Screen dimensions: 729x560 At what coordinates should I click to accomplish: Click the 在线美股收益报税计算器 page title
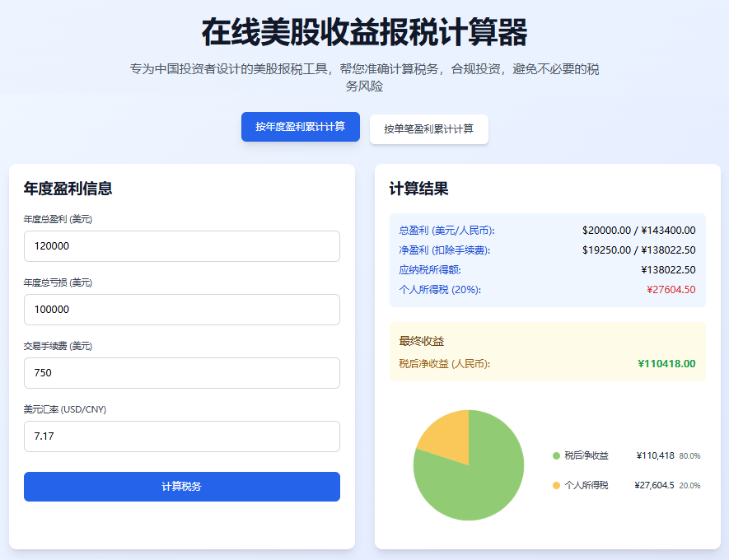click(364, 33)
